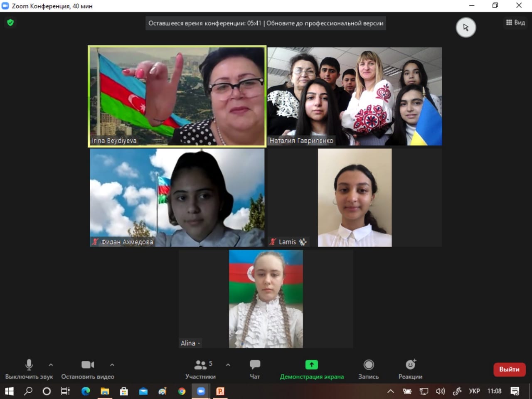Screen dimensions: 532x399
Task: Leave the meeting with Выйти
Action: 510,369
